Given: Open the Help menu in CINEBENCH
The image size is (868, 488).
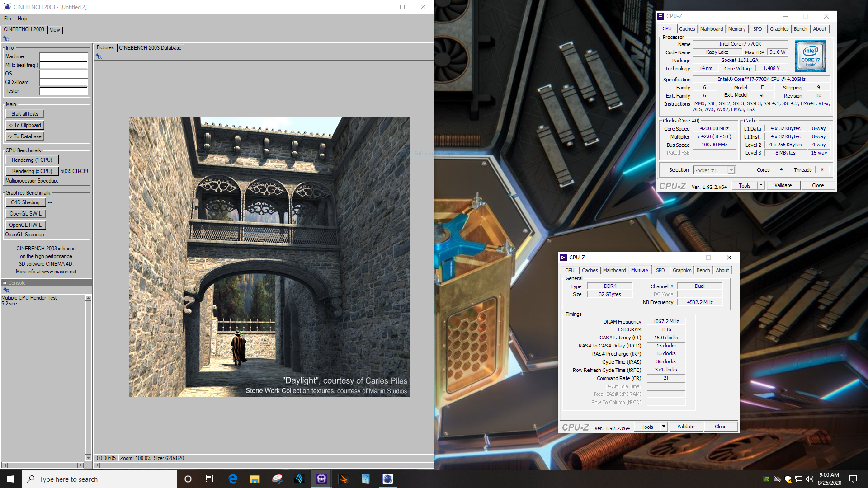Looking at the screenshot, I should [23, 19].
